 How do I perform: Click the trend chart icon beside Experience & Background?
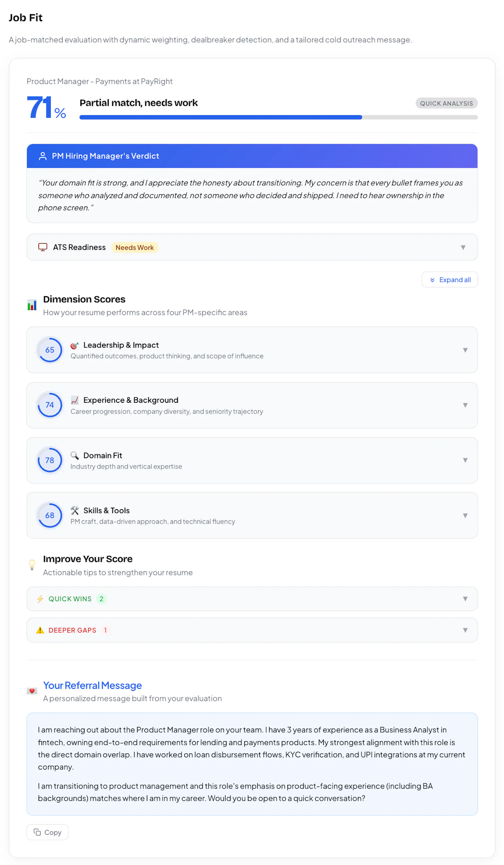pos(74,400)
